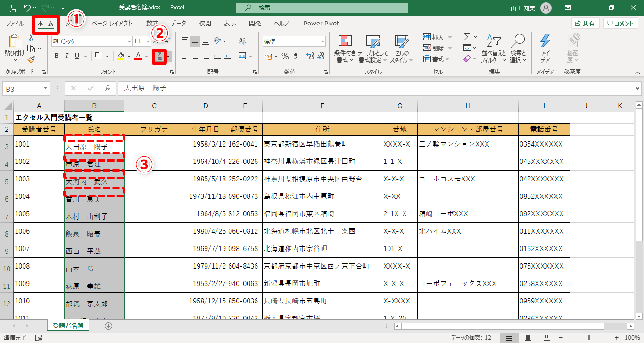
Task: Toggle underline formatting
Action: point(77,56)
